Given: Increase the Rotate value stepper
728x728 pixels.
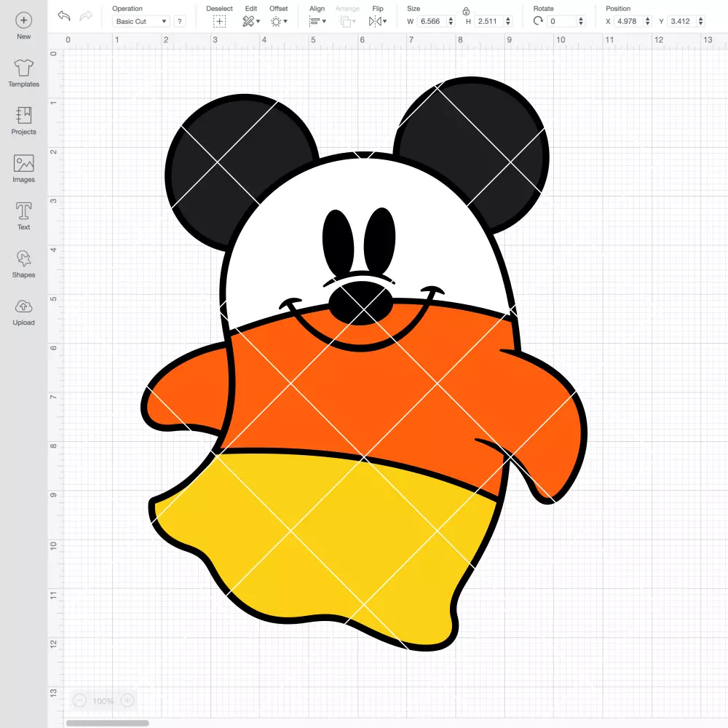Looking at the screenshot, I should 581,19.
